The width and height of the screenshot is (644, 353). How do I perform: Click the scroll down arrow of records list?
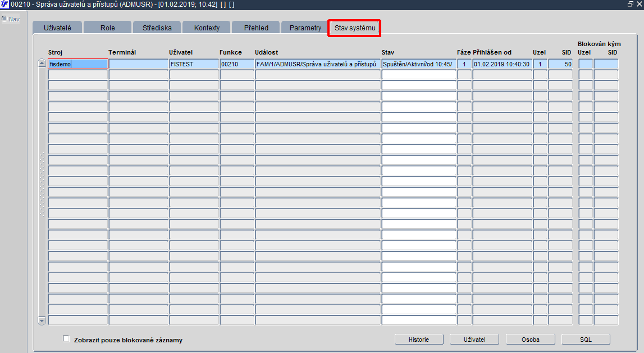(42, 320)
